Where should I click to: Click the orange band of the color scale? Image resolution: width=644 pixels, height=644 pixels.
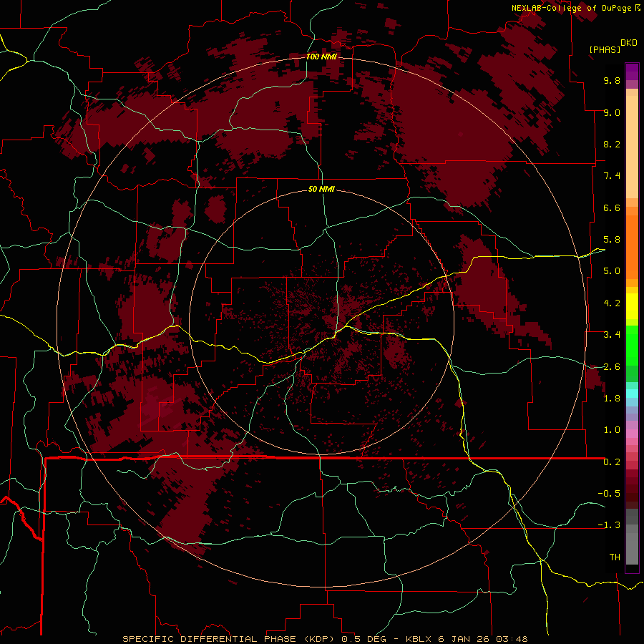(x=632, y=246)
